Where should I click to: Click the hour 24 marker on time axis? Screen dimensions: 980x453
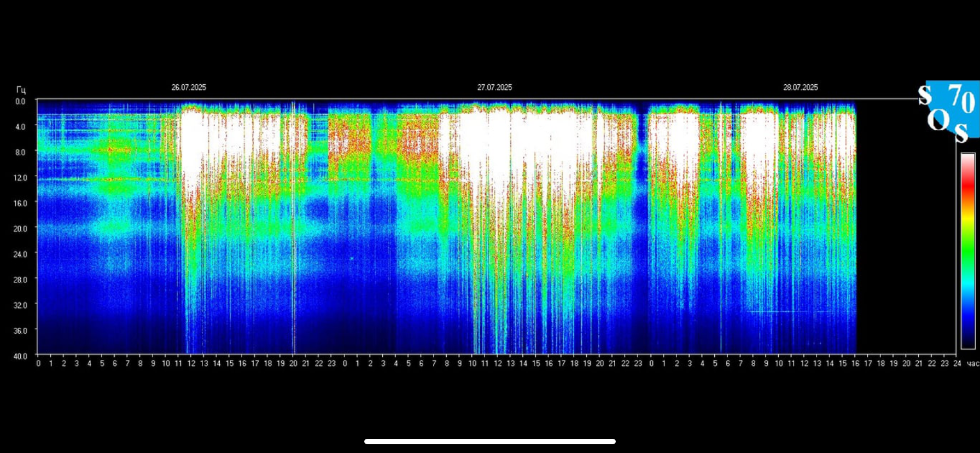coord(957,364)
